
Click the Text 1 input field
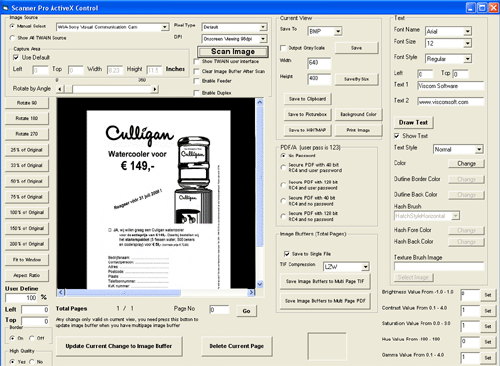(450, 86)
